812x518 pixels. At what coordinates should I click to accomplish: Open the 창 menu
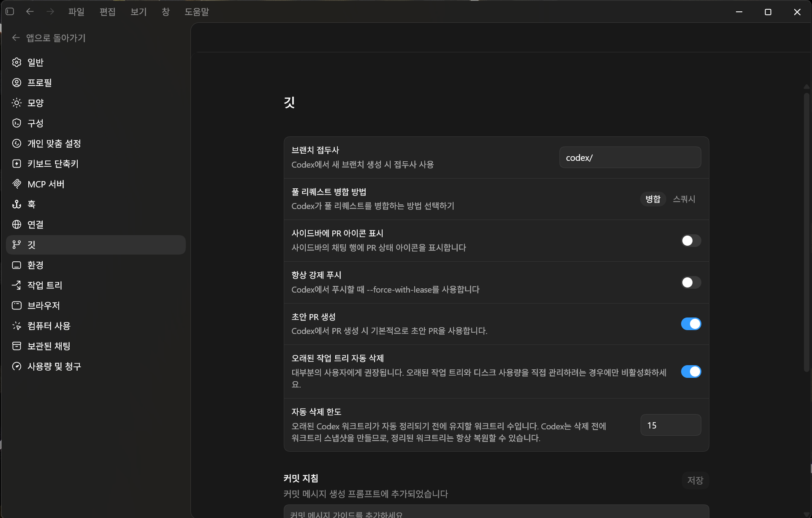166,12
